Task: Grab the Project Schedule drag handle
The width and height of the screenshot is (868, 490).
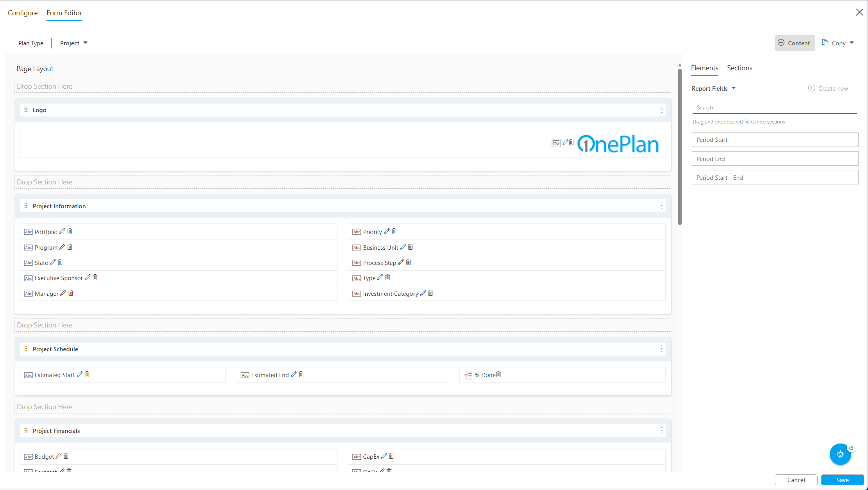Action: point(26,349)
